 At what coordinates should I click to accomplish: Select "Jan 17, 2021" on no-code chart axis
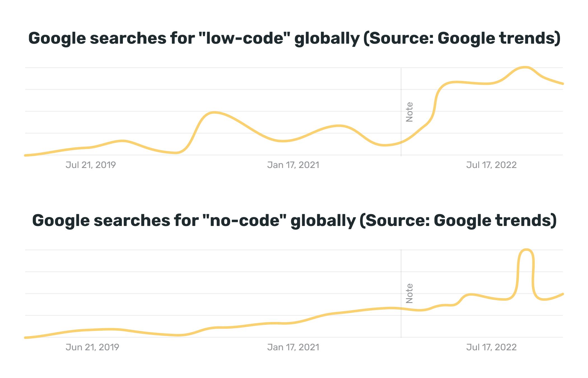tap(293, 347)
